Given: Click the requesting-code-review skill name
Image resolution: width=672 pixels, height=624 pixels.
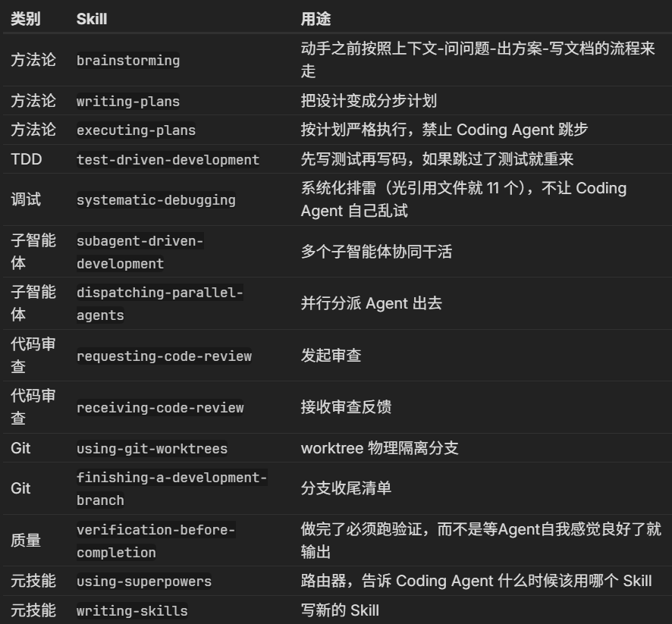Looking at the screenshot, I should tap(164, 356).
